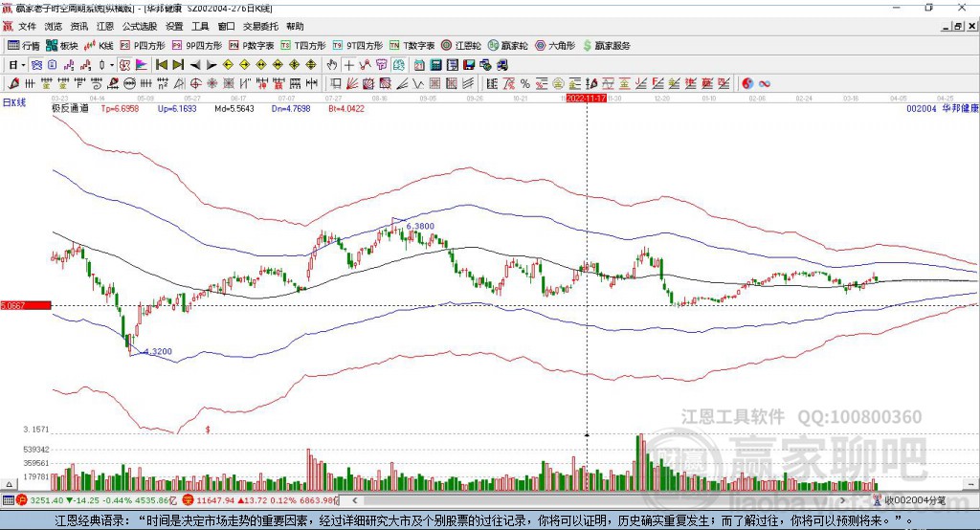The height and width of the screenshot is (530, 980).
Task: Click the 极反通道 indicator name
Action: [70, 108]
